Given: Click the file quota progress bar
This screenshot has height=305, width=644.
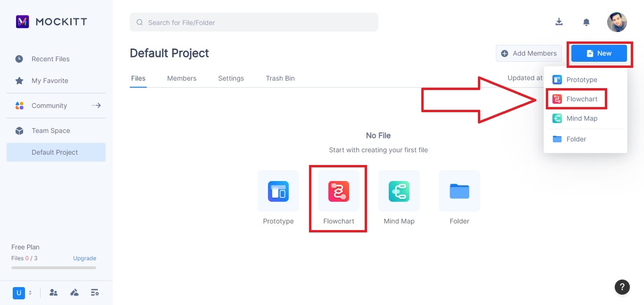Looking at the screenshot, I should tap(54, 268).
